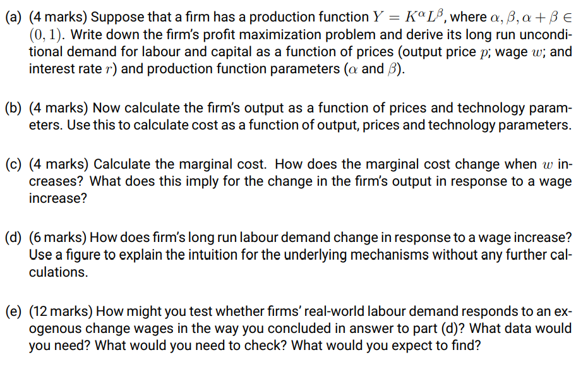
Task: Click "output price p" in part (a)
Action: (x=446, y=52)
